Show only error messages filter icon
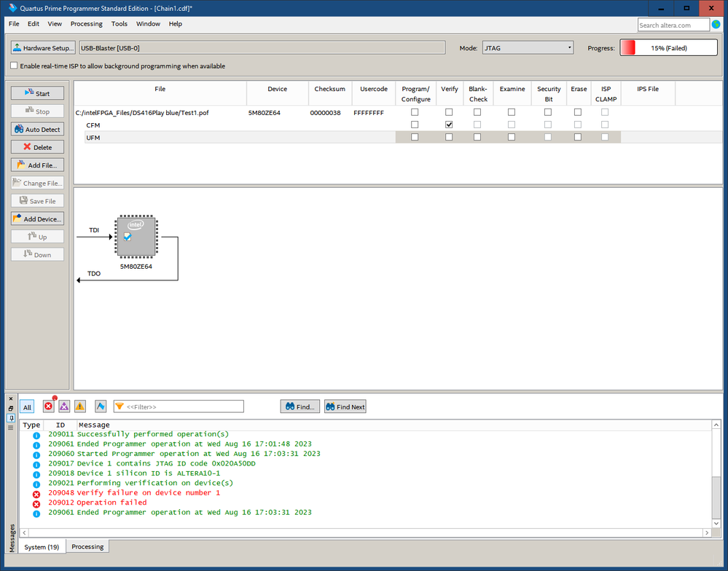Viewport: 728px width, 571px height. point(48,406)
